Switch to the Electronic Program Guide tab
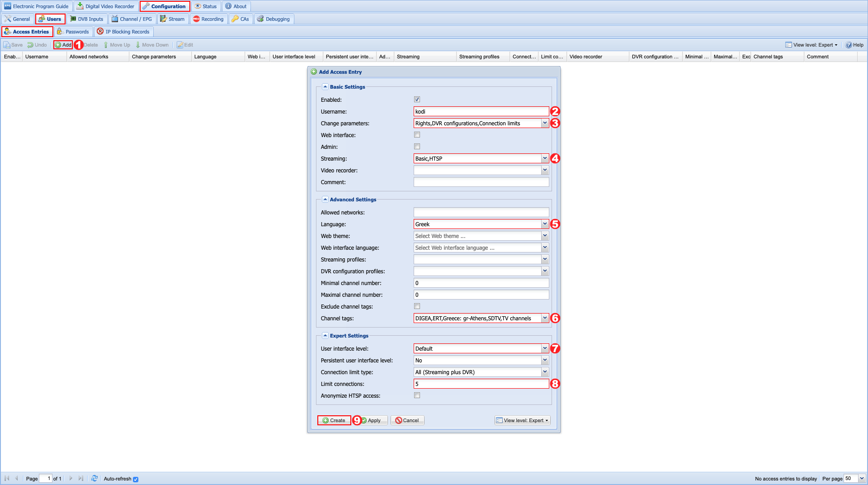 (37, 6)
